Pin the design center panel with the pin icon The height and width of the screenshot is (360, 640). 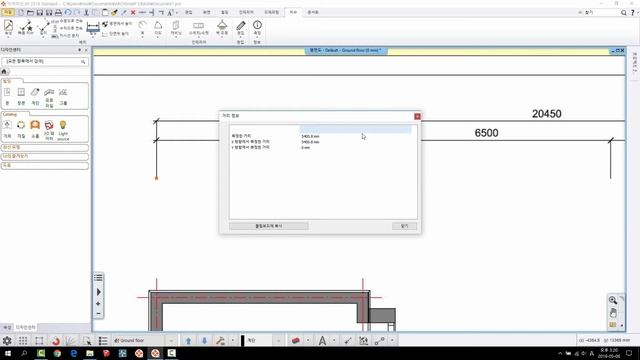point(80,50)
